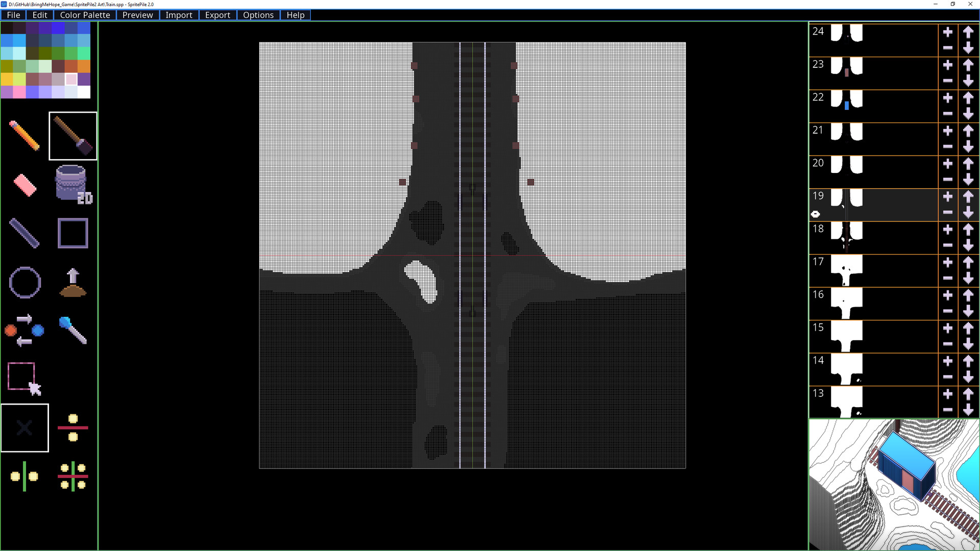Move layer 19 down with arrow

click(x=968, y=213)
